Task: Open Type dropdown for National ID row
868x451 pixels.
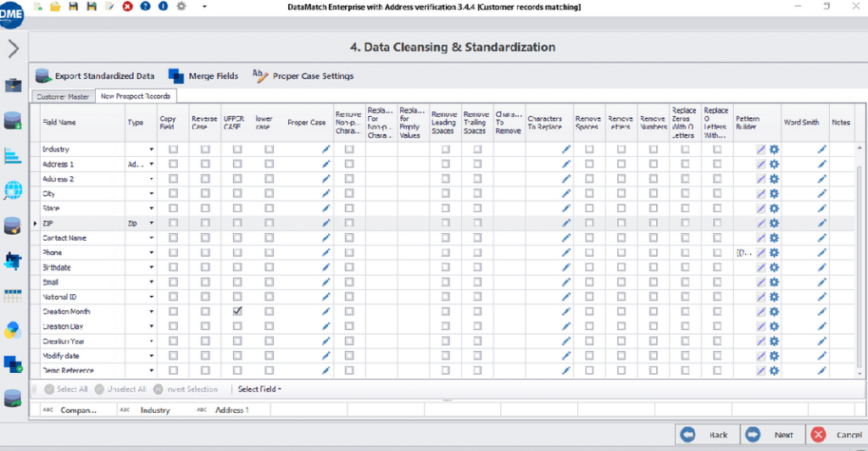Action: [x=151, y=298]
